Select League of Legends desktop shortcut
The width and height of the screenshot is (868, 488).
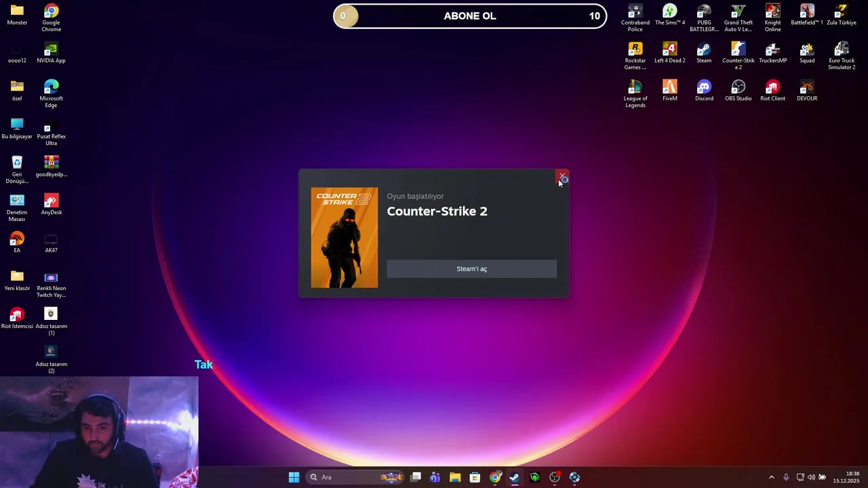(635, 94)
